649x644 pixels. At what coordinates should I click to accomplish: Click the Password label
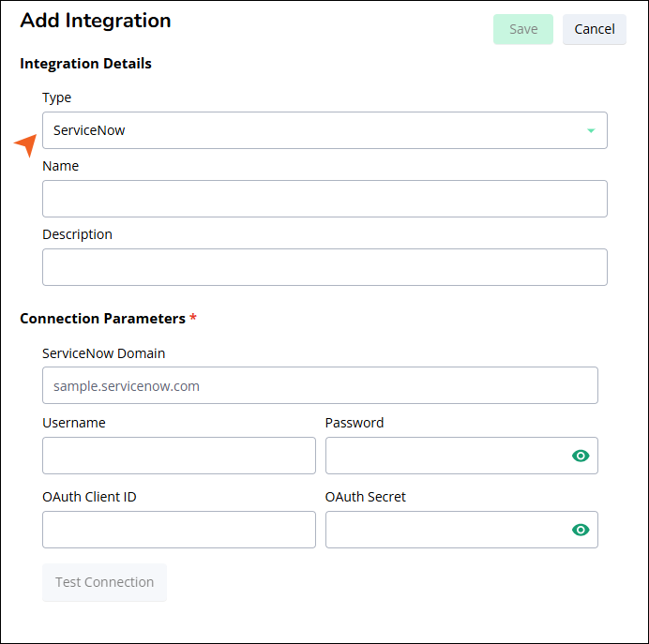click(355, 423)
